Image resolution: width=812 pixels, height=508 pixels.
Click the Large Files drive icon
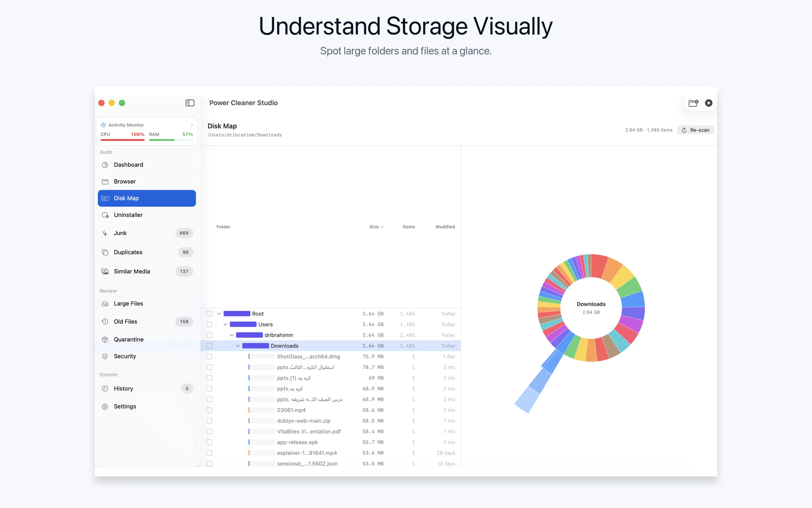tap(105, 303)
